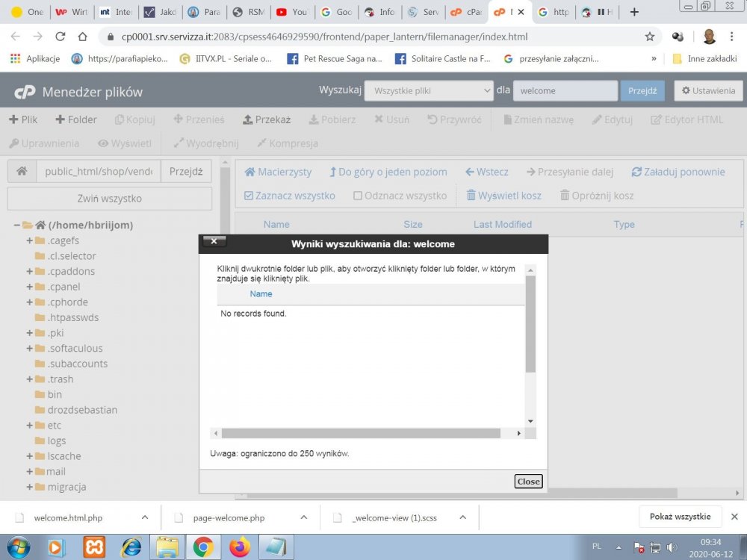Open download options for welcome.html.php

coord(145,517)
